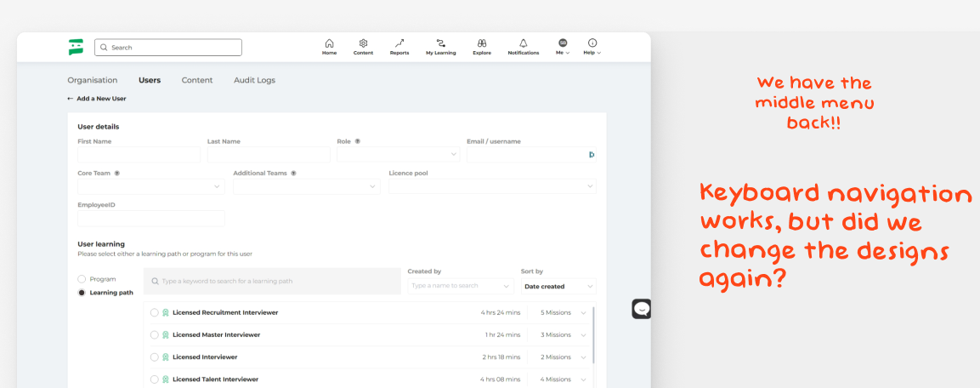Open the Home icon in top navigation
Screen dimensions: 980x388
[x=330, y=43]
